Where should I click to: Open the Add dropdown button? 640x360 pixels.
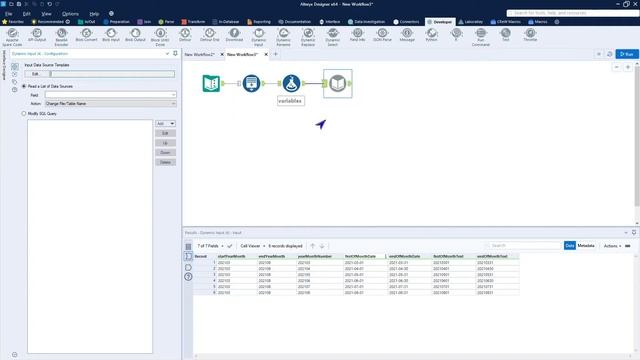165,123
